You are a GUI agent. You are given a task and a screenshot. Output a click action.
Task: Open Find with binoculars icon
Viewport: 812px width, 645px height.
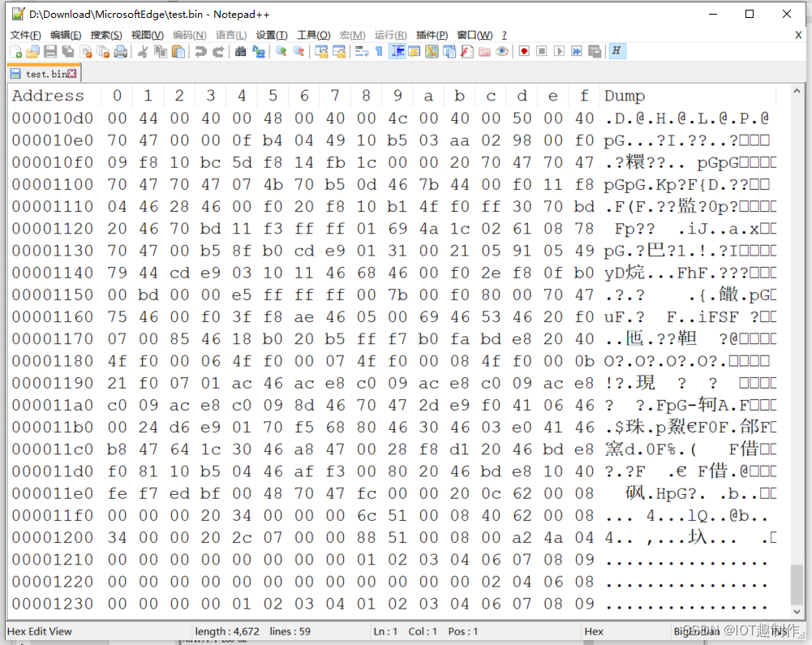(240, 51)
